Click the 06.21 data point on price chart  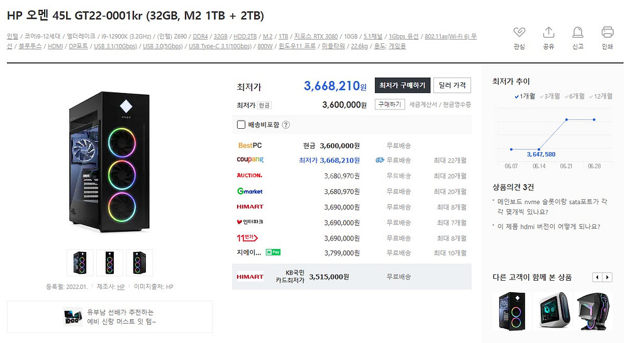(x=567, y=120)
